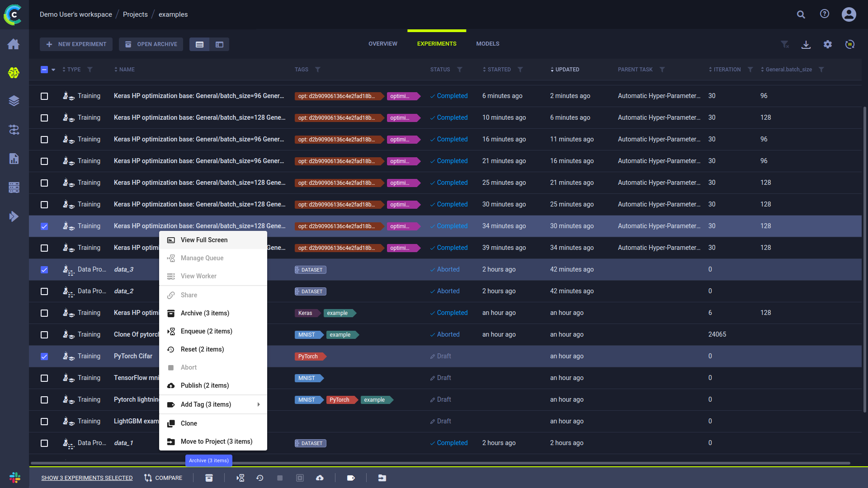Expand the UPDATED column sort dropdown
Screen dimensions: 868x488
tap(552, 70)
